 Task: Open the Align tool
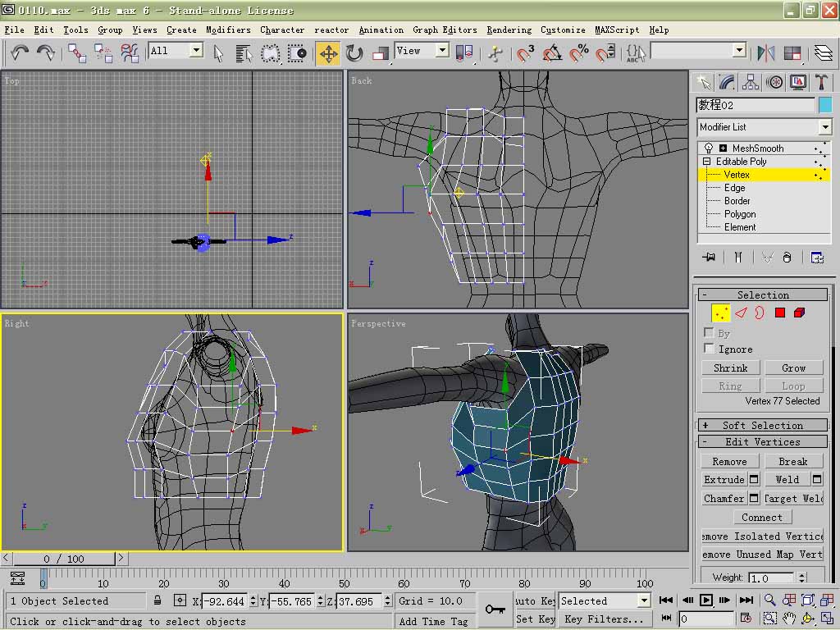pyautogui.click(x=792, y=53)
